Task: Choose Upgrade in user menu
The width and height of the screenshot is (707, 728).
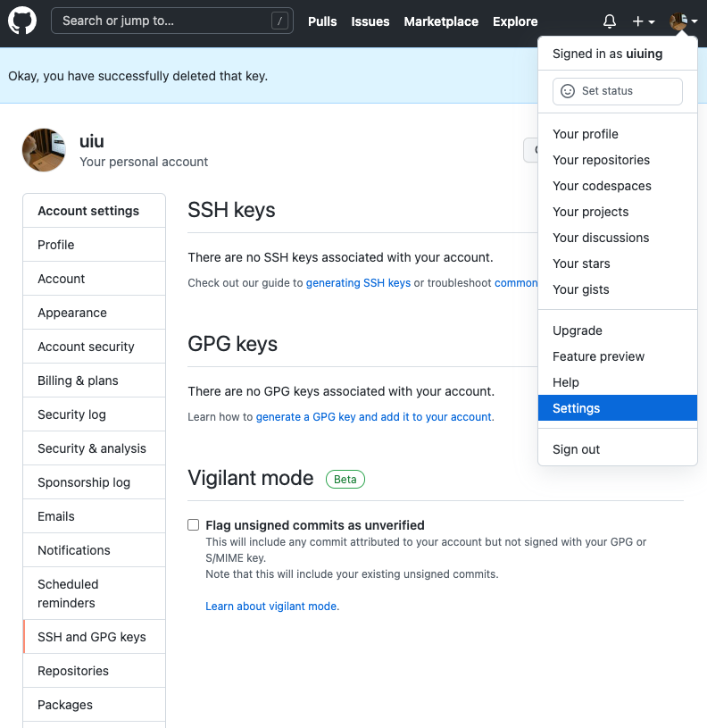Action: 618,331
